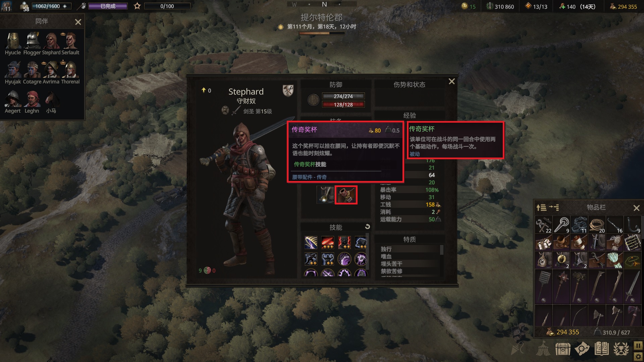The image size is (644, 362).
Task: Click the traits list scrollbar
Action: pyautogui.click(x=441, y=250)
